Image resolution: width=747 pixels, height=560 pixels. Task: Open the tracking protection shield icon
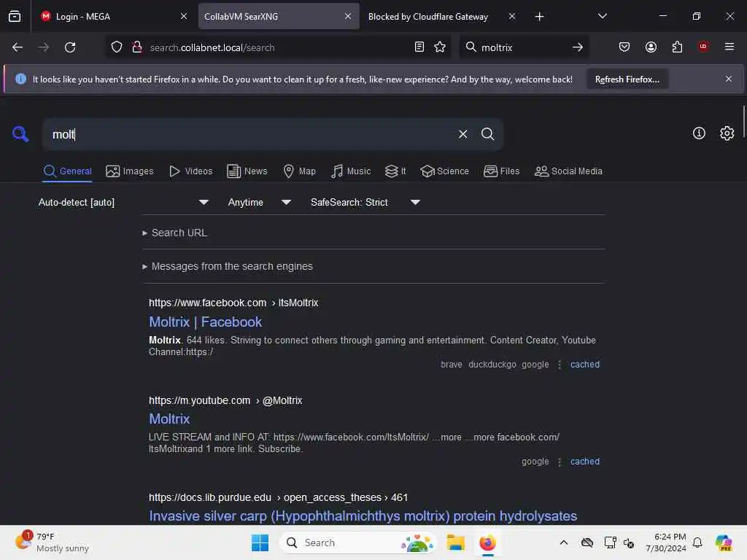coord(117,47)
